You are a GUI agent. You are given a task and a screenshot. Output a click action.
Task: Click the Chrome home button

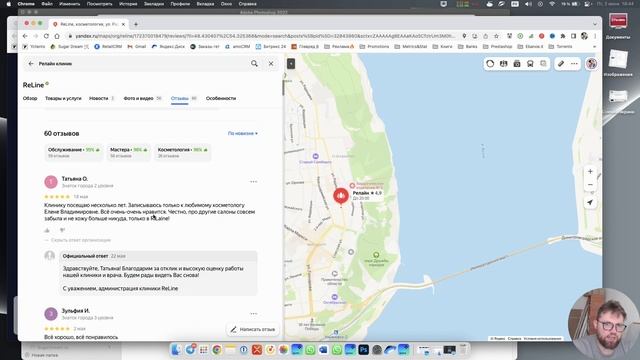tap(57, 36)
